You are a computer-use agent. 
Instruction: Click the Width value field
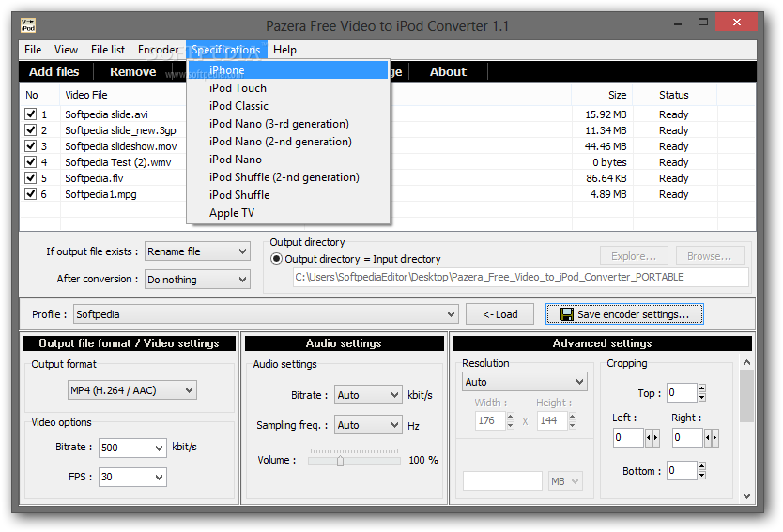coord(490,420)
